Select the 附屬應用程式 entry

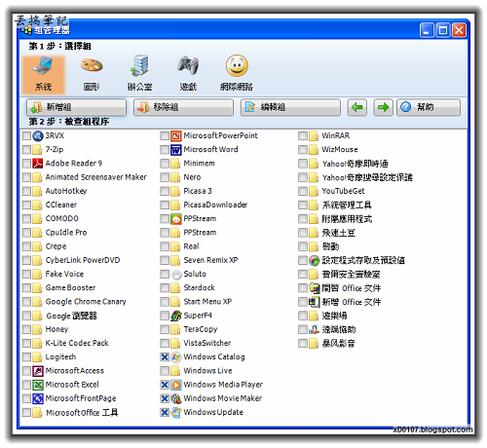click(347, 219)
